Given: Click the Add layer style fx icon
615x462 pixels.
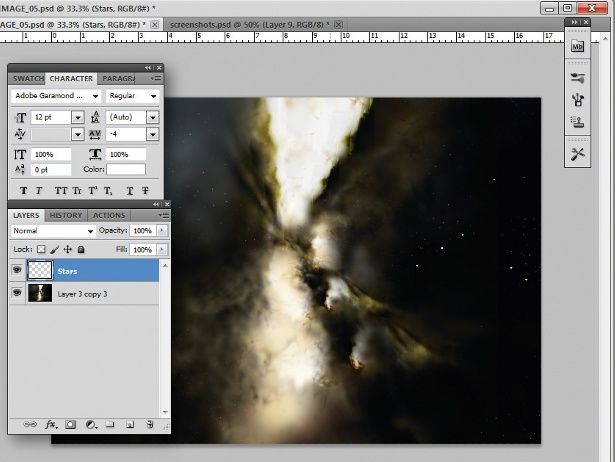Looking at the screenshot, I should tap(50, 424).
